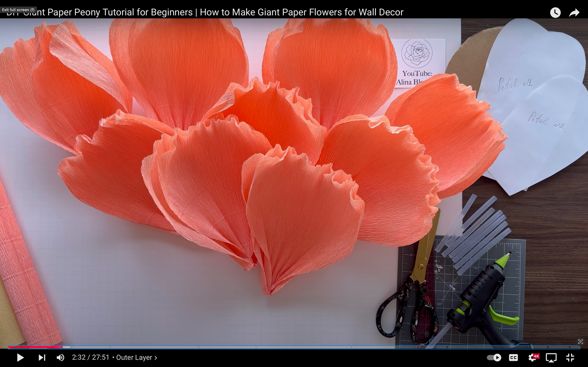The image size is (588, 367).
Task: Open the video title link
Action: click(x=205, y=12)
